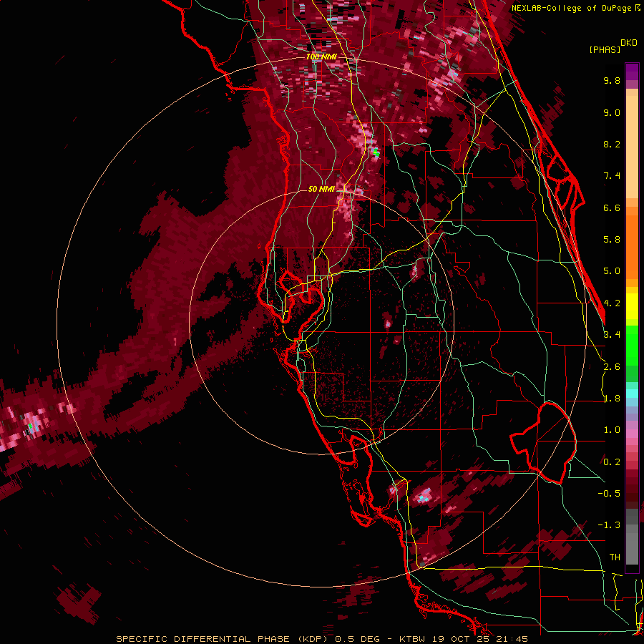Screen dimensions: 644x644
Task: Click the 9.8 scale value
Action: pos(612,80)
